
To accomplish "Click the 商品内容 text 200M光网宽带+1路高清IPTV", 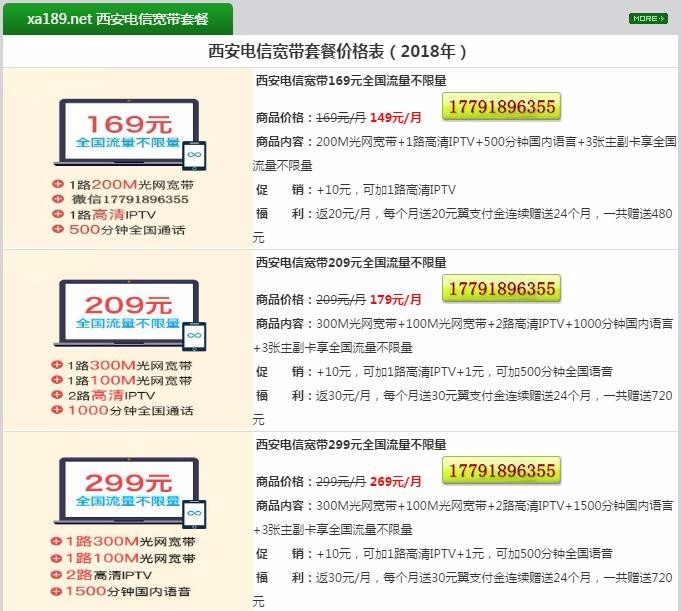I will 394,142.
